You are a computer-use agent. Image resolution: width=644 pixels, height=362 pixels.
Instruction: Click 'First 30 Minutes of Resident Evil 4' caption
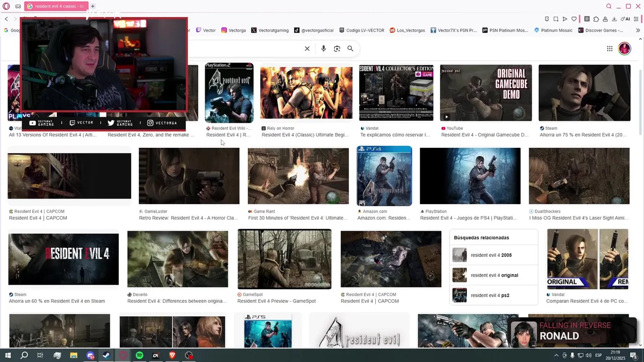(x=298, y=218)
